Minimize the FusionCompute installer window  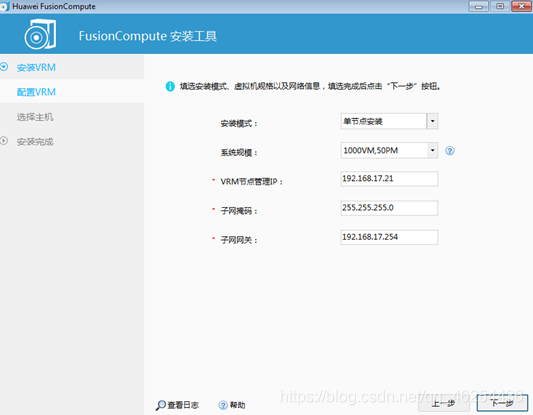coord(478,6)
